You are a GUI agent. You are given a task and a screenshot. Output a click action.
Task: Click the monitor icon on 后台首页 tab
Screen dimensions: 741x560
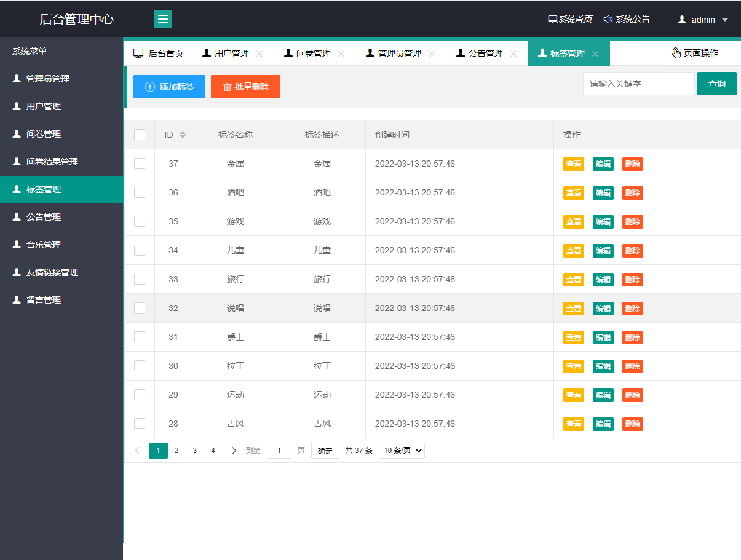coord(139,53)
